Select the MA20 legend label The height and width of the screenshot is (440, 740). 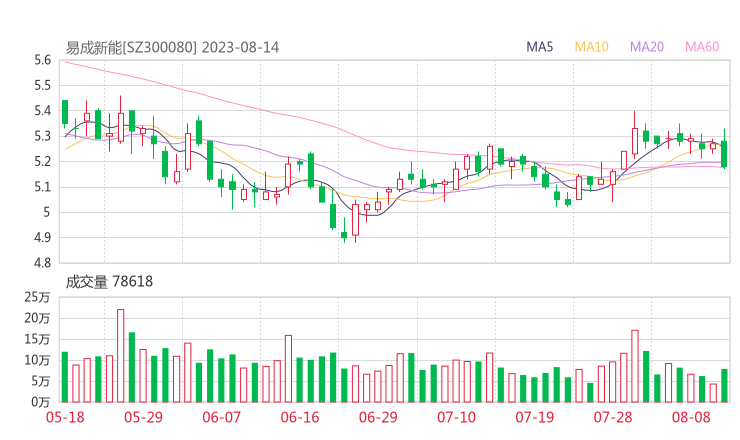pos(647,47)
